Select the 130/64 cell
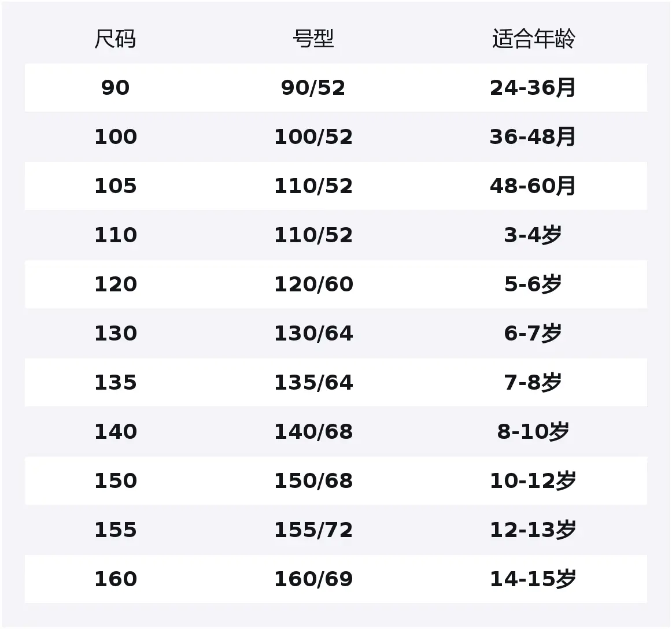The height and width of the screenshot is (629, 672). (313, 334)
